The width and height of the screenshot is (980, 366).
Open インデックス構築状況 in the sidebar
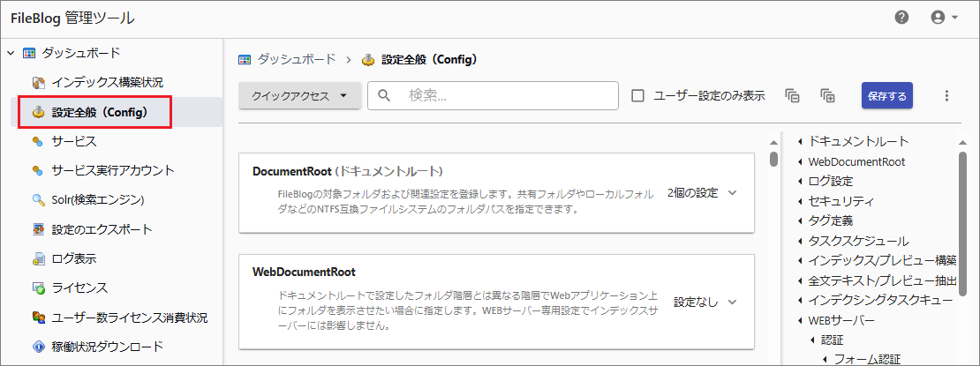pos(106,82)
